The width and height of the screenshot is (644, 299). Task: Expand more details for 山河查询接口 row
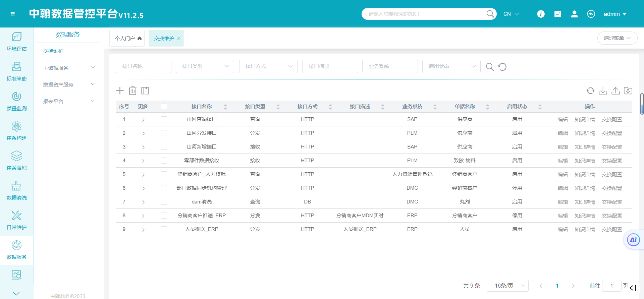(143, 120)
